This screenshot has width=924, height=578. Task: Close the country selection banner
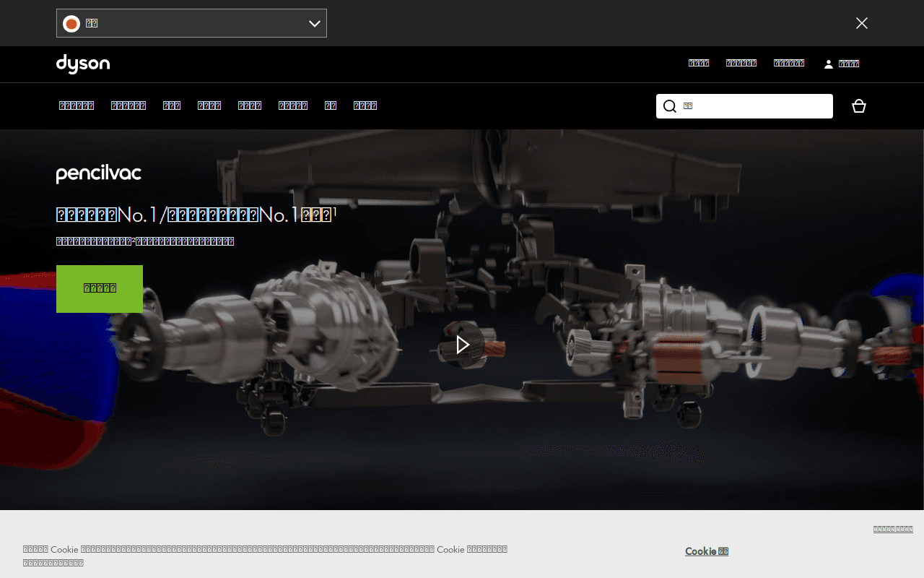coord(862,23)
